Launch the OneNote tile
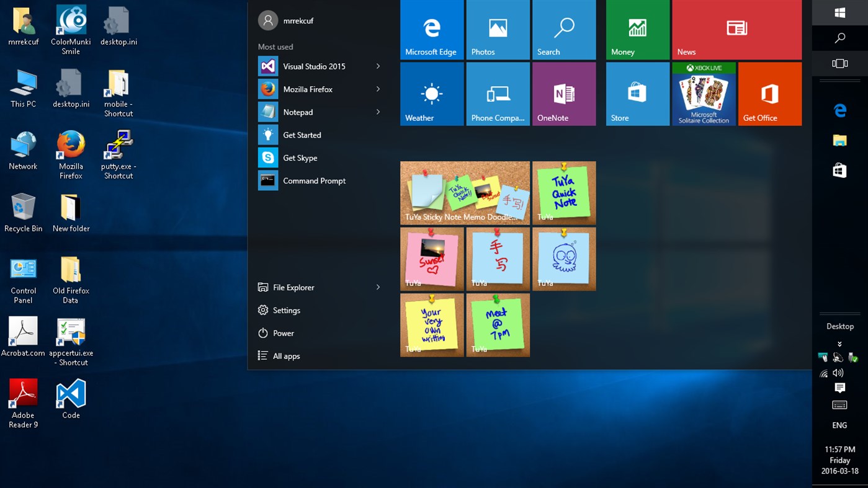The image size is (868, 488). [564, 94]
